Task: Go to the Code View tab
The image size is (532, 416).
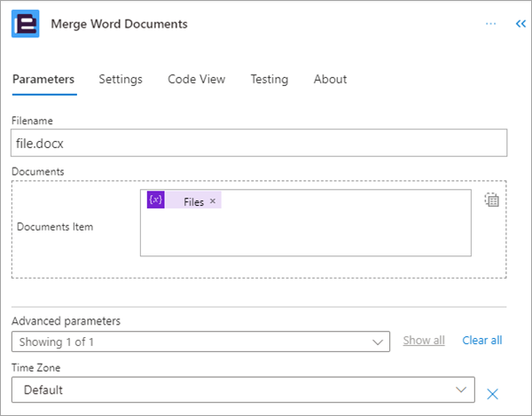Action: click(x=196, y=79)
